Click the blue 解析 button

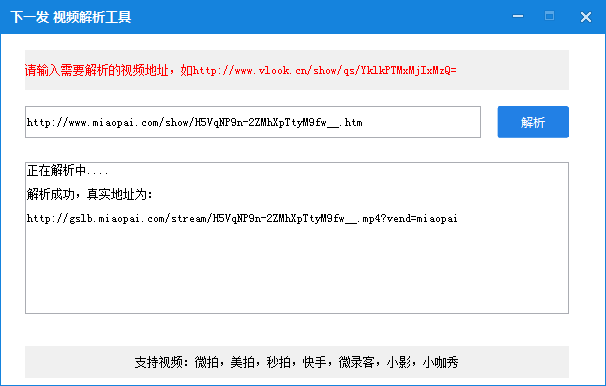tap(533, 122)
